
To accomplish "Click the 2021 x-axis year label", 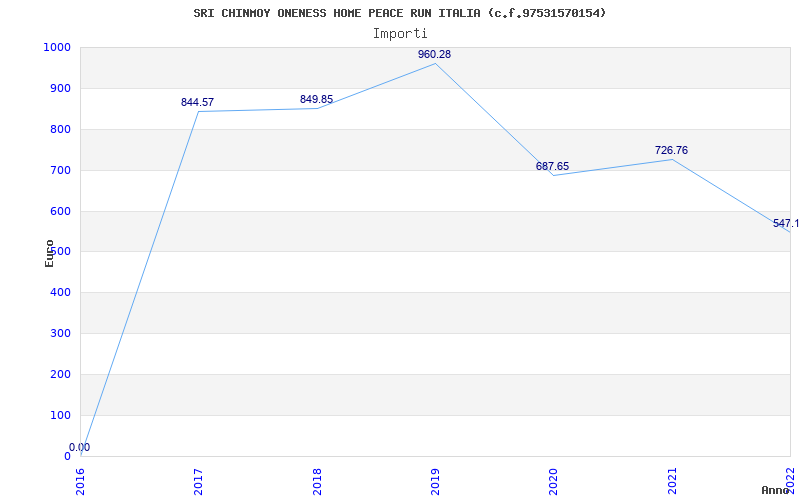I will (672, 482).
